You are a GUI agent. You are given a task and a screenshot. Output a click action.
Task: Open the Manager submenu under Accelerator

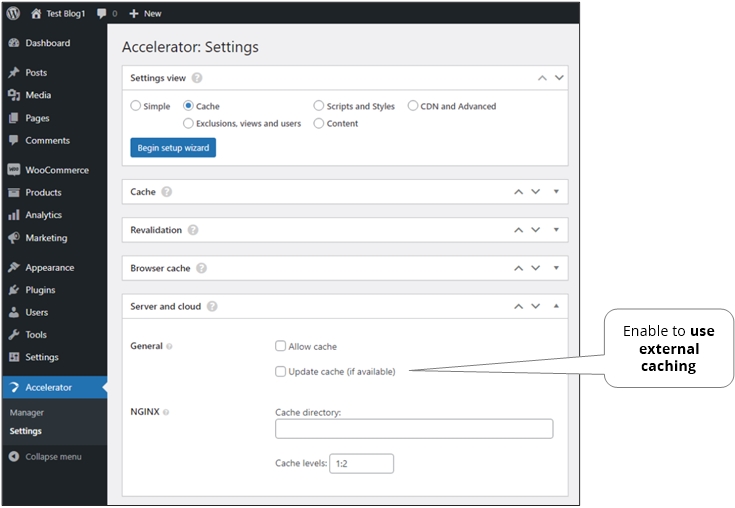tap(27, 413)
